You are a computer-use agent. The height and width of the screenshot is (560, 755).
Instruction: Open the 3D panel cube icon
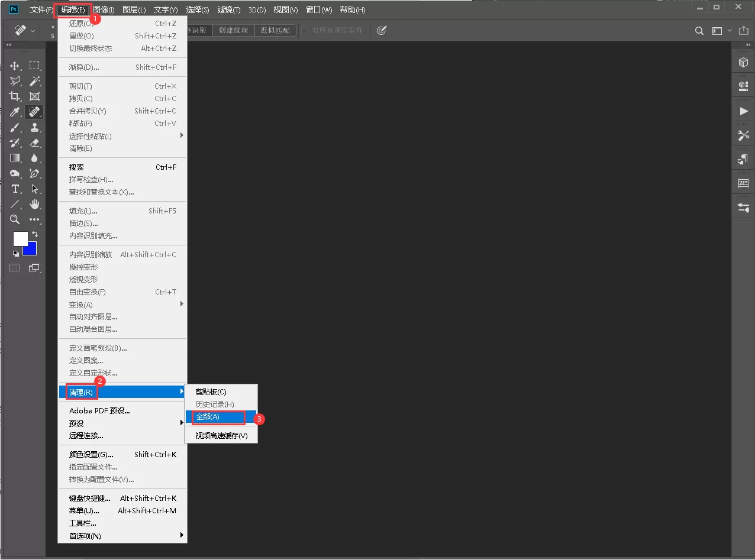[x=743, y=63]
